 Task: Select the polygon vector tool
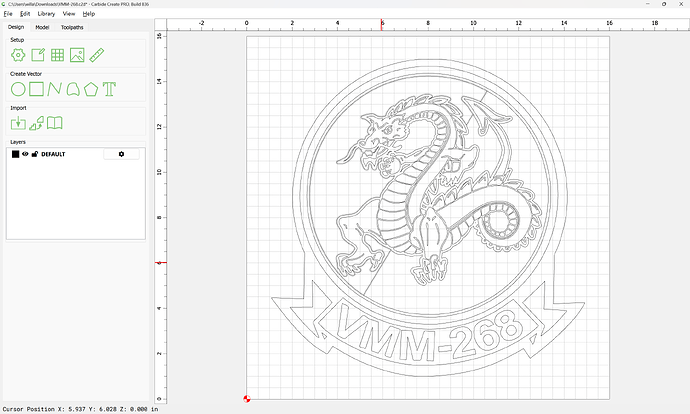click(90, 89)
